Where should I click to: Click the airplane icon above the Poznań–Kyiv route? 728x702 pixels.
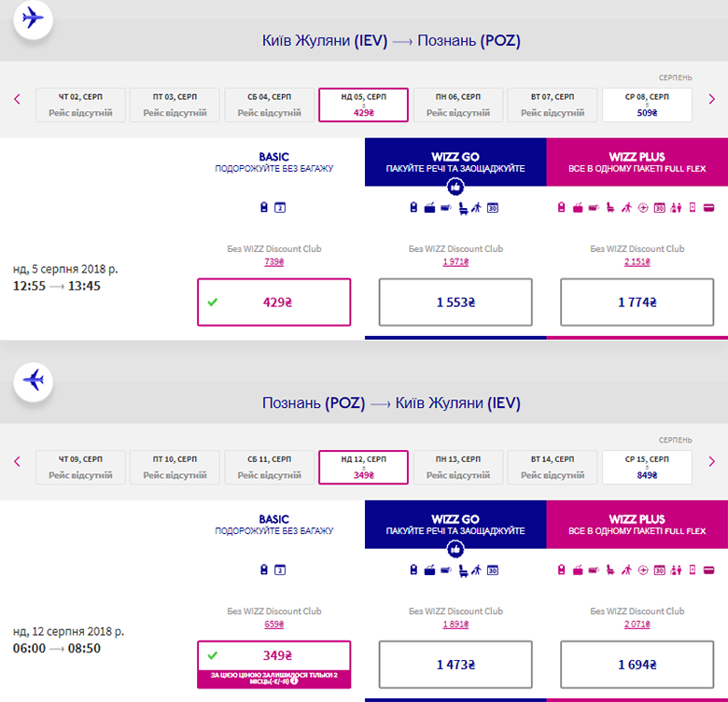tap(34, 380)
